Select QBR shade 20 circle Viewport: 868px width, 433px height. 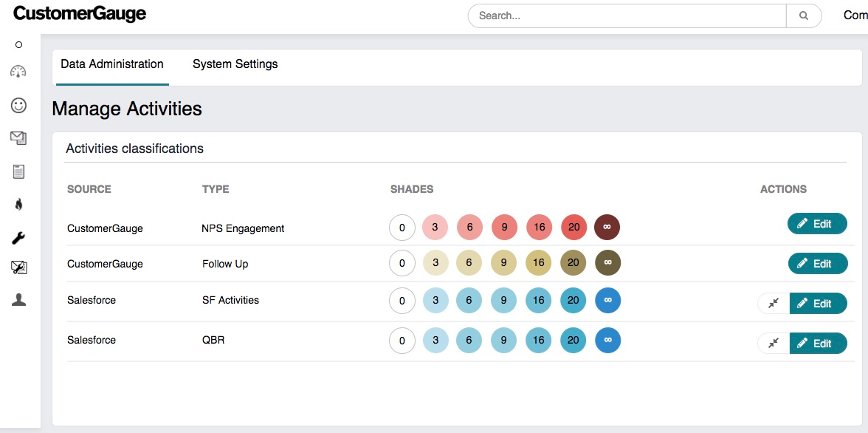[573, 340]
